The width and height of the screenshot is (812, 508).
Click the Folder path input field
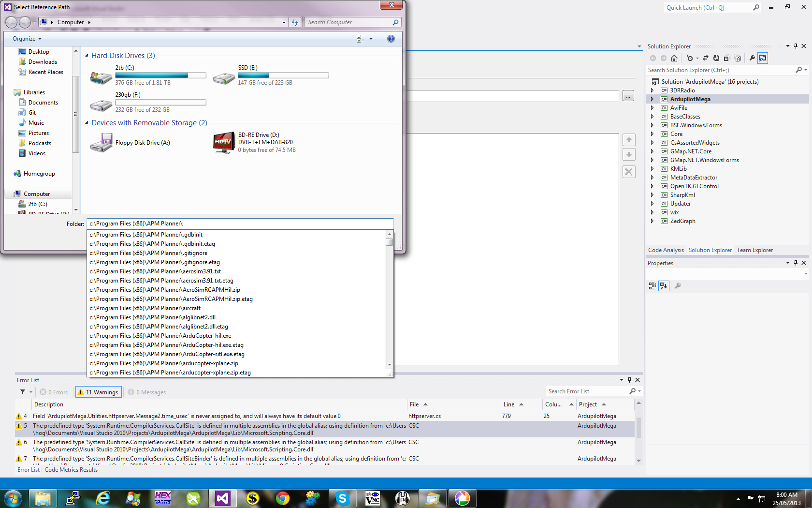[240, 224]
